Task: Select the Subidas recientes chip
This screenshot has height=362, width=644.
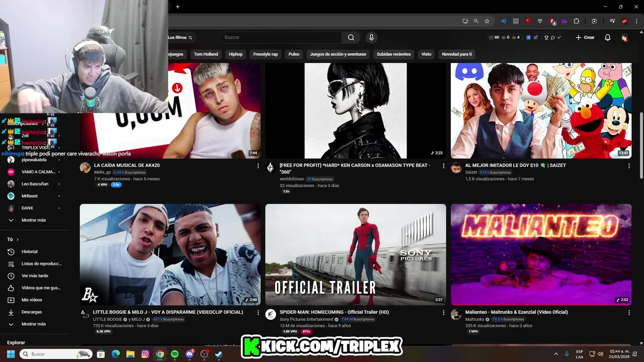Action: click(x=393, y=54)
